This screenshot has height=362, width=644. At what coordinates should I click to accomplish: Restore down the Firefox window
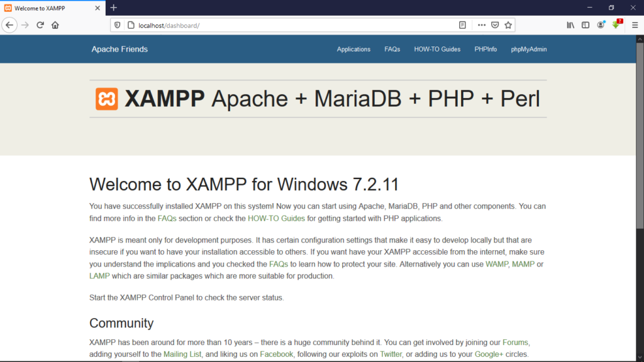[x=611, y=8]
